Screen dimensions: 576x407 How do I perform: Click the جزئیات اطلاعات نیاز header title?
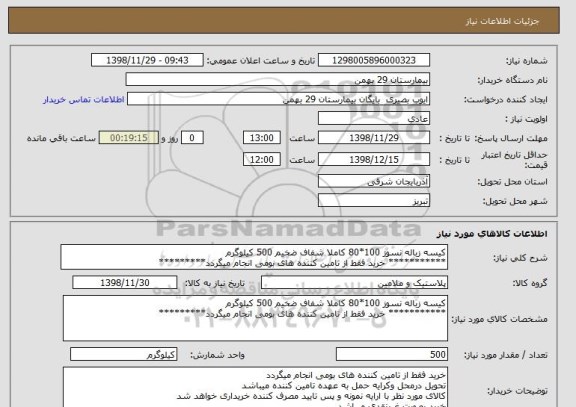(x=502, y=21)
